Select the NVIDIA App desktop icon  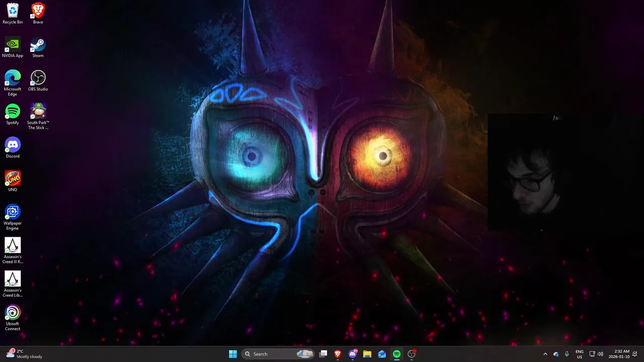(13, 47)
